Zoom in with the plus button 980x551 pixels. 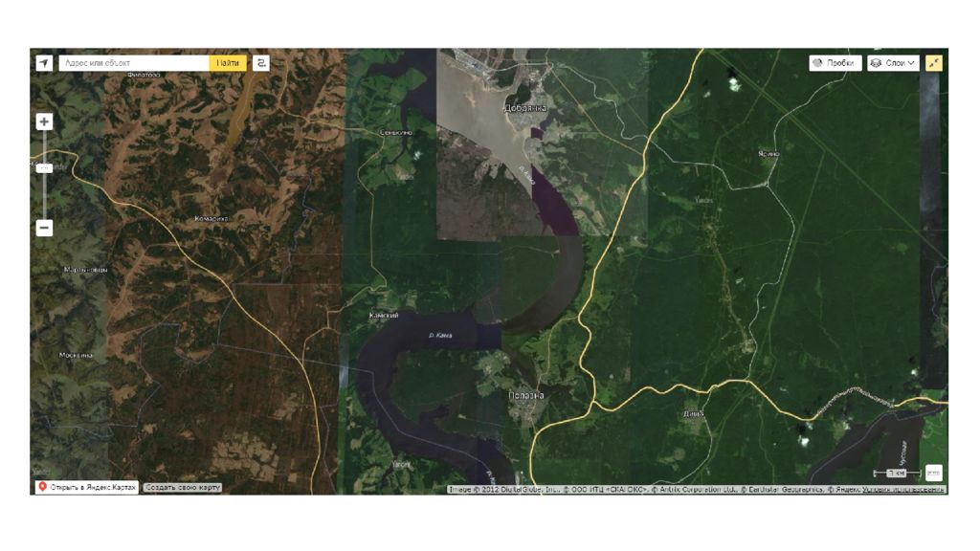coord(44,121)
